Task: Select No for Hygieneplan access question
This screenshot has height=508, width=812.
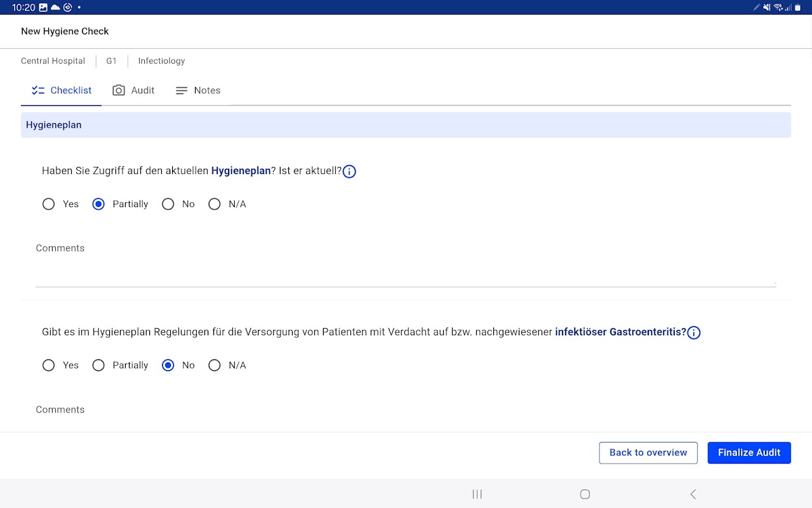Action: 168,204
